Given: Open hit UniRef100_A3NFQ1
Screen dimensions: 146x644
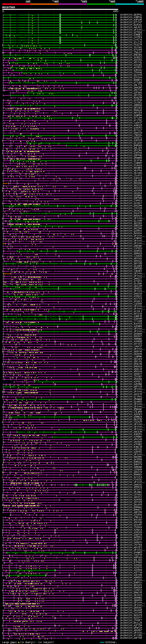Looking at the screenshot, I should pyautogui.click(x=131, y=17).
